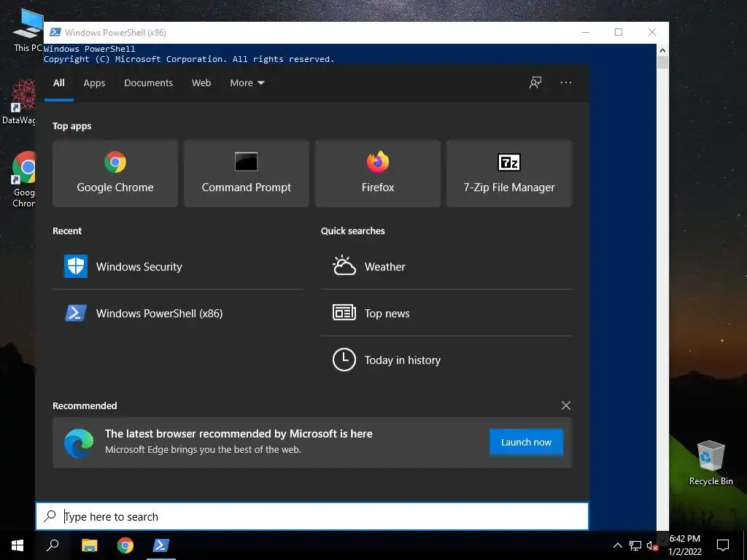Dismiss the Recommended section
This screenshot has height=560, width=747.
(566, 405)
